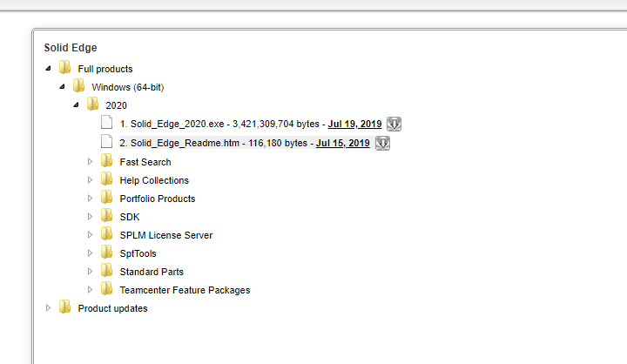Collapse the 2020 folder node
This screenshot has height=364, width=627.
pyautogui.click(x=77, y=105)
